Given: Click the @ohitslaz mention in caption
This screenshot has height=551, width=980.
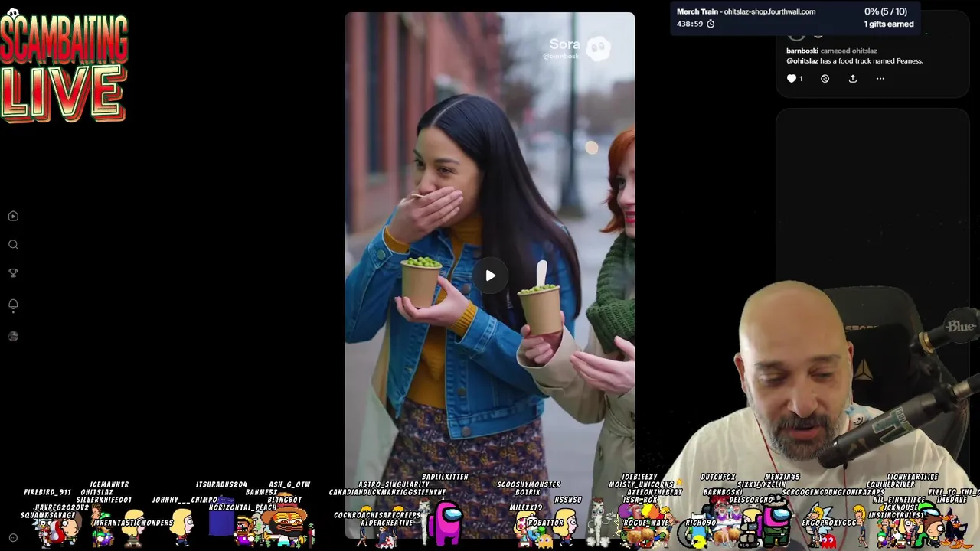Looking at the screenshot, I should (x=802, y=60).
